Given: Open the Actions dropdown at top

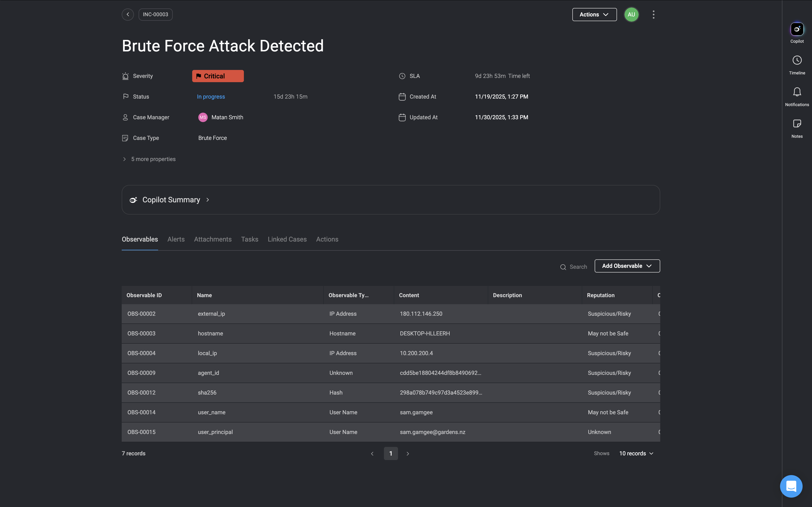Looking at the screenshot, I should tap(594, 14).
